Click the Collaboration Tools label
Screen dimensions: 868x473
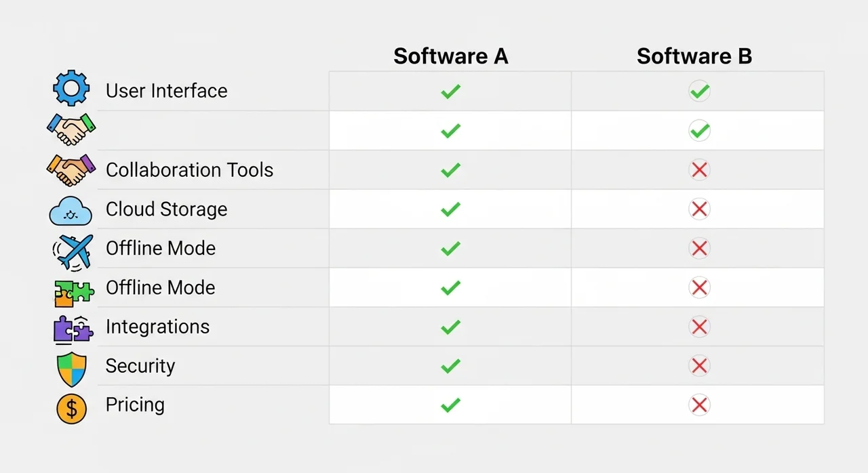(x=189, y=169)
